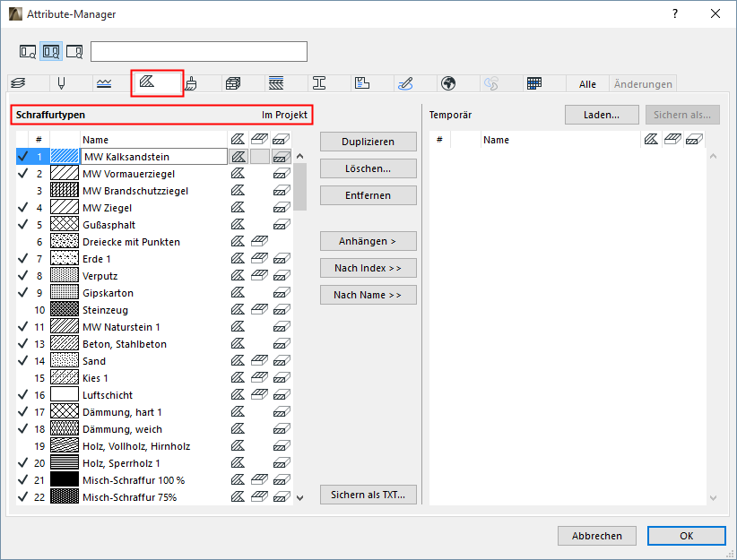737x560 pixels.
Task: Toggle drafting fill for MW Kalksandstein
Action: (x=238, y=157)
